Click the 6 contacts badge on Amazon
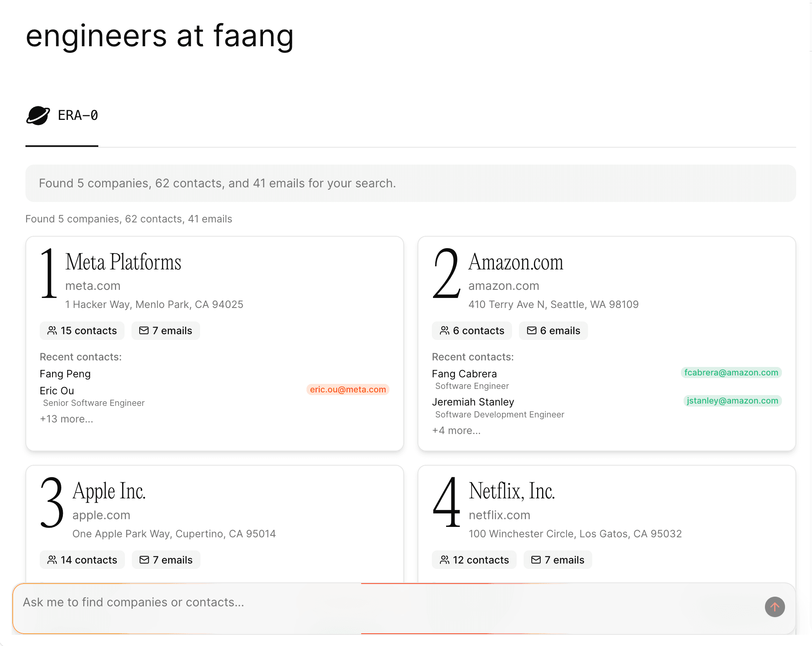 tap(472, 331)
